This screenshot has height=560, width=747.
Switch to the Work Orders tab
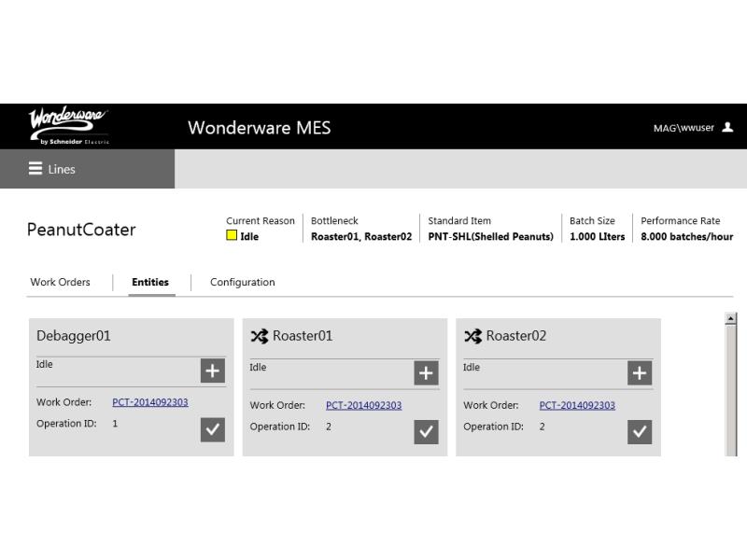(x=60, y=282)
